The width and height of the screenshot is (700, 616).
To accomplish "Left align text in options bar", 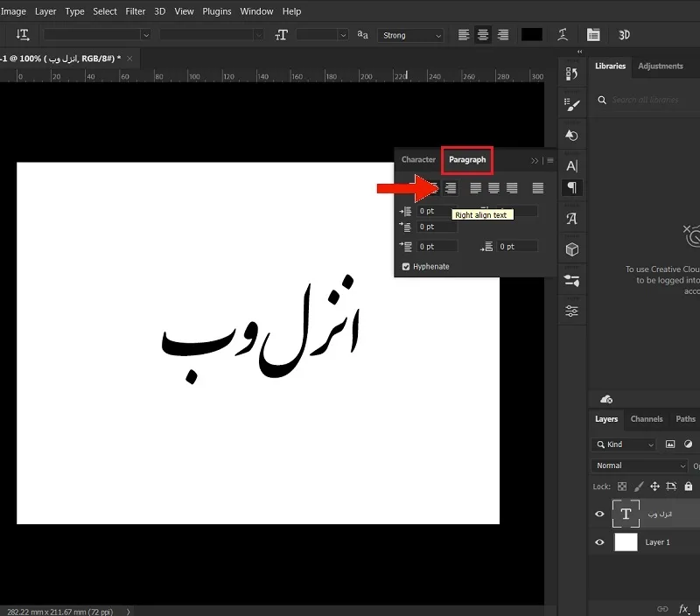I will 464,35.
